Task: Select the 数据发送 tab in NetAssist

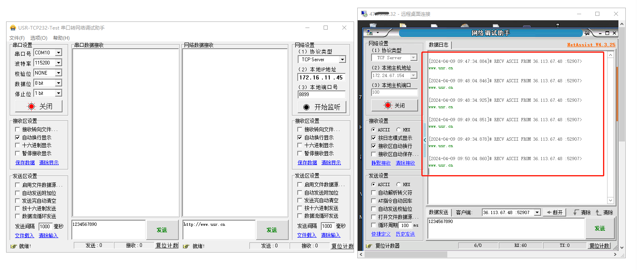Action: tap(439, 212)
